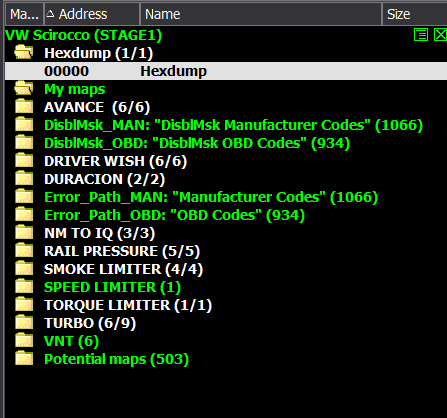The width and height of the screenshot is (447, 418).
Task: Click the NM TO IQ folder icon
Action: [24, 233]
